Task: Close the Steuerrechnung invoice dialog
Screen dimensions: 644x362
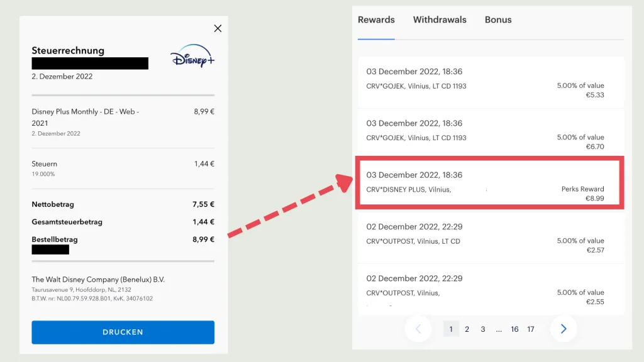Action: (218, 28)
